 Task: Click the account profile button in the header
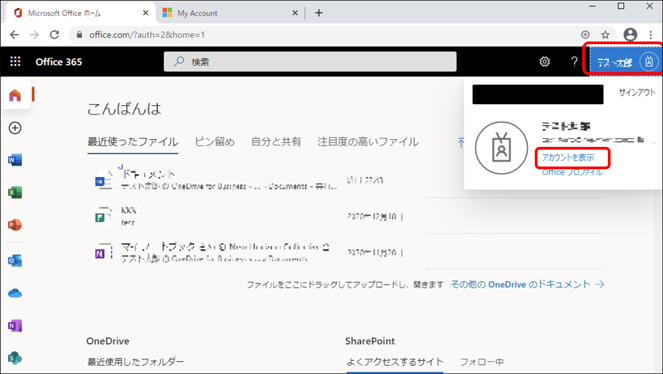pos(625,62)
